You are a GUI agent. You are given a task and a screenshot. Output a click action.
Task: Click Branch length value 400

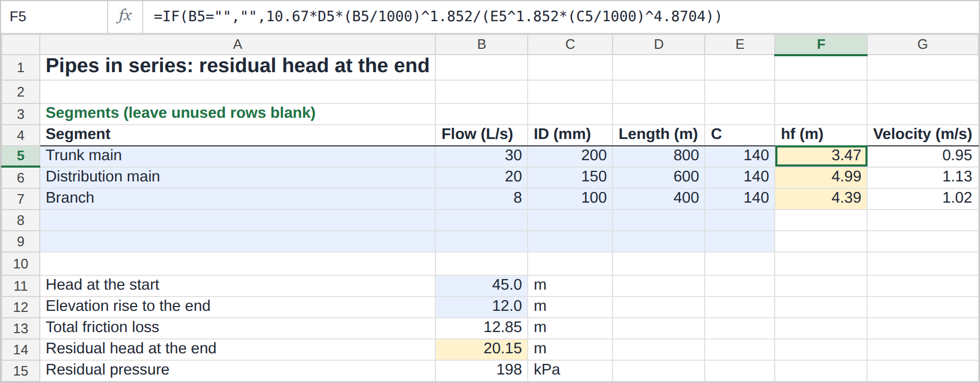659,198
